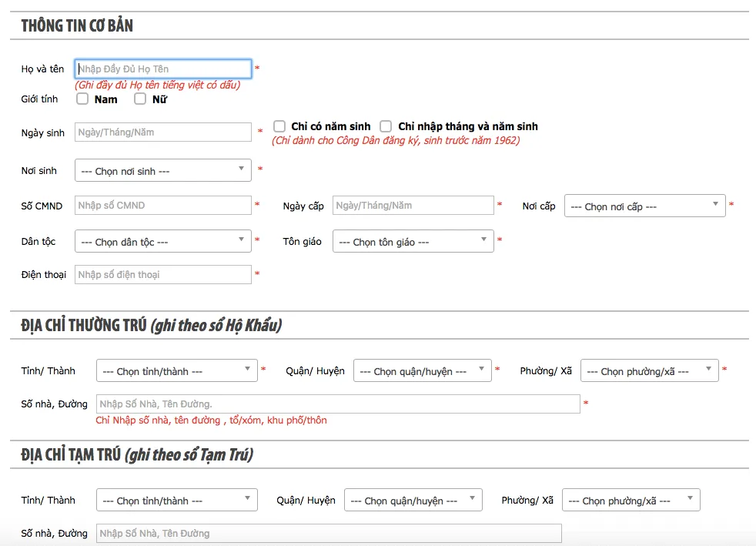Tick the Nam gender checkbox
The image size is (756, 546).
(82, 99)
